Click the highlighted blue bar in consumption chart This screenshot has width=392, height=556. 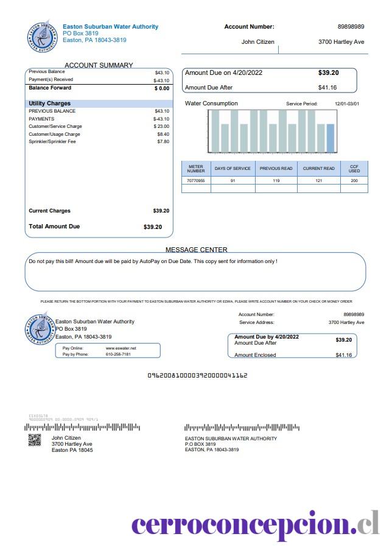pos(331,138)
